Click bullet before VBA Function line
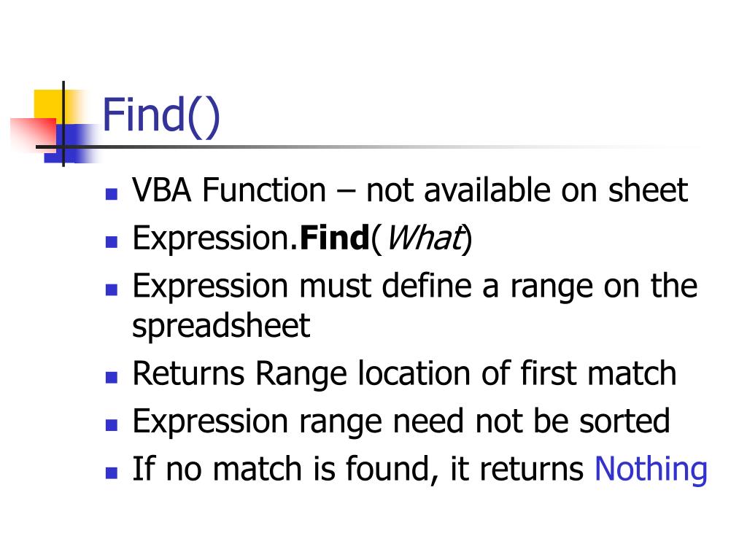The image size is (747, 560). coord(112,194)
